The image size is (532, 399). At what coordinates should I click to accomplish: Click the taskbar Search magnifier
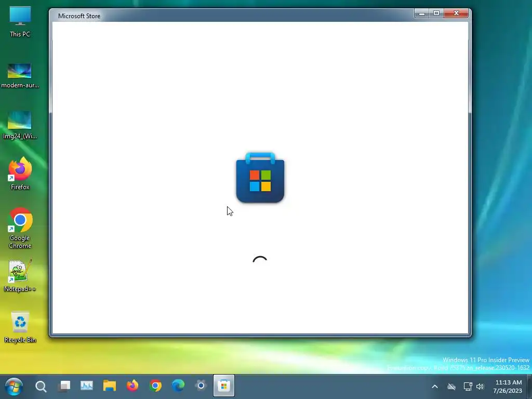pos(41,386)
